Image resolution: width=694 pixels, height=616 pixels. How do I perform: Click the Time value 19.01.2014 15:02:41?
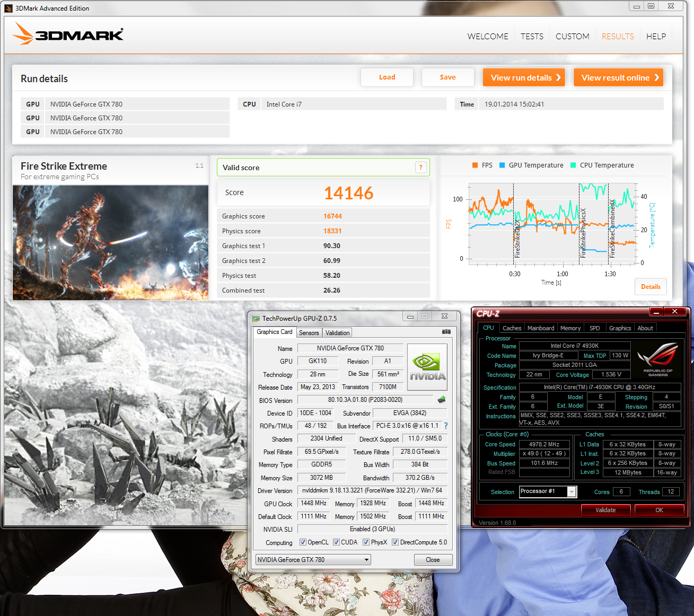point(514,104)
